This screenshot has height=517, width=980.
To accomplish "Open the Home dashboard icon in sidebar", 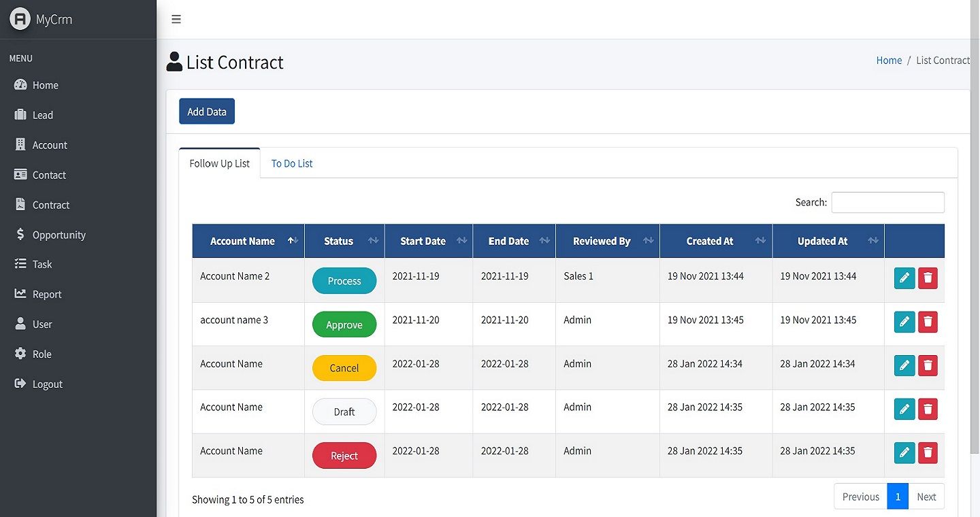I will pyautogui.click(x=20, y=85).
